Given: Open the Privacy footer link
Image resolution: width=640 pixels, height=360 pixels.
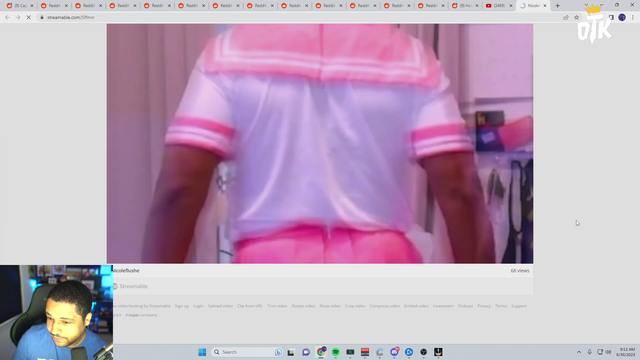Looking at the screenshot, I should [484, 306].
